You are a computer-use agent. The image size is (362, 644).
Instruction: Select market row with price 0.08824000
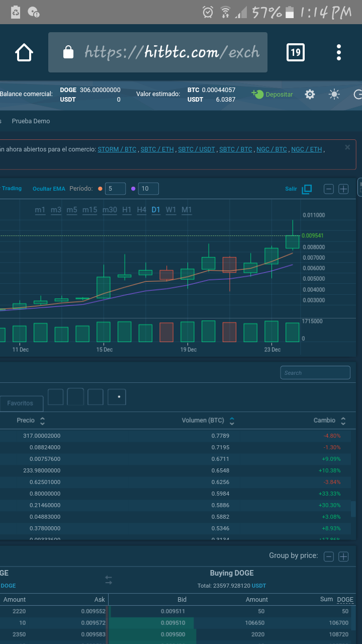[x=175, y=447]
